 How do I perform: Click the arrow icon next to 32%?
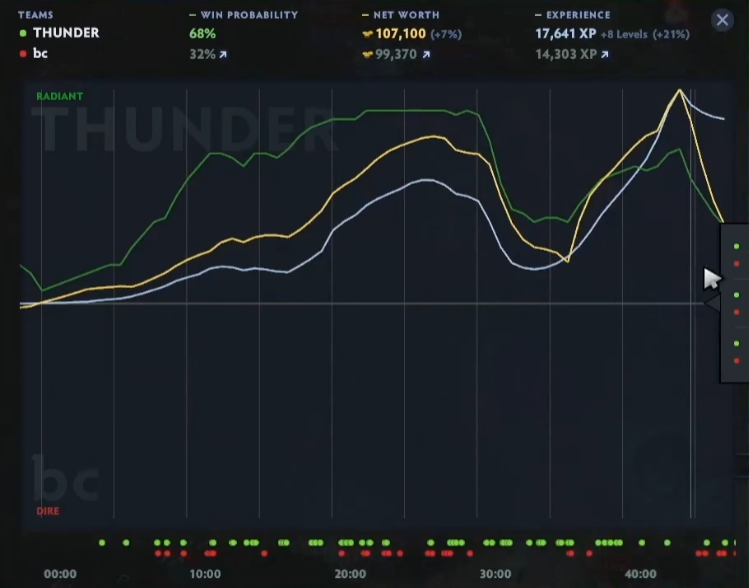tap(222, 54)
